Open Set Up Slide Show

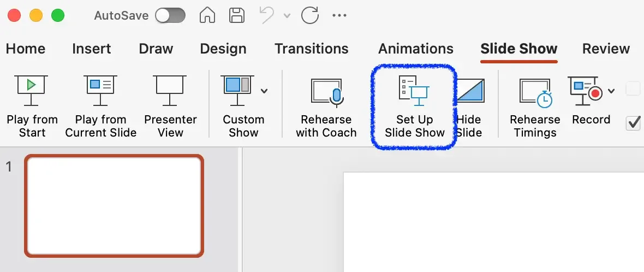[414, 107]
